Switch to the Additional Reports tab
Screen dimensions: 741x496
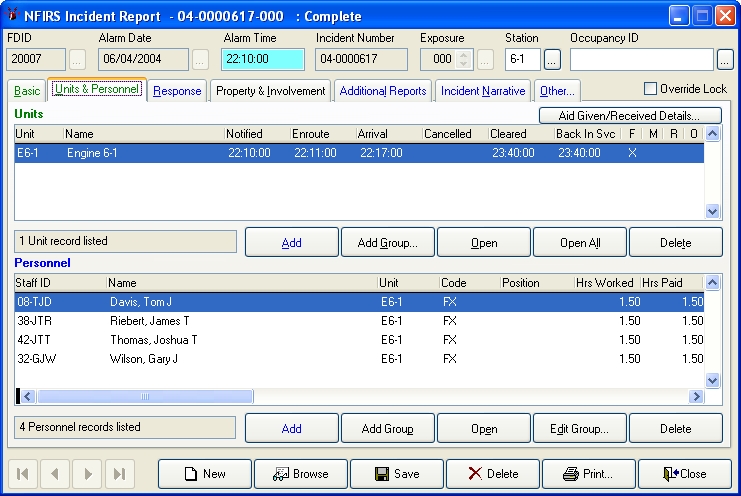(383, 91)
